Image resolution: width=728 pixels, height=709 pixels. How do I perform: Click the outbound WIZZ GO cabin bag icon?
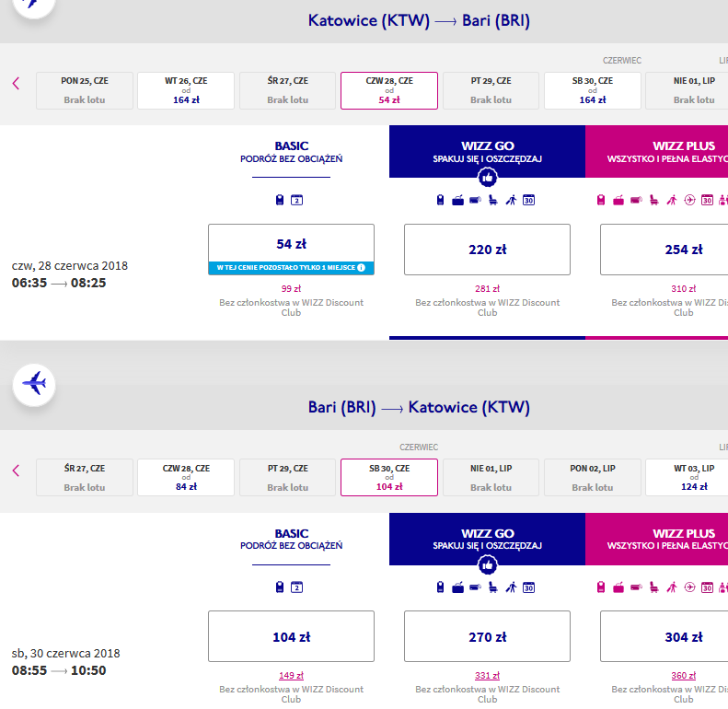[x=440, y=200]
